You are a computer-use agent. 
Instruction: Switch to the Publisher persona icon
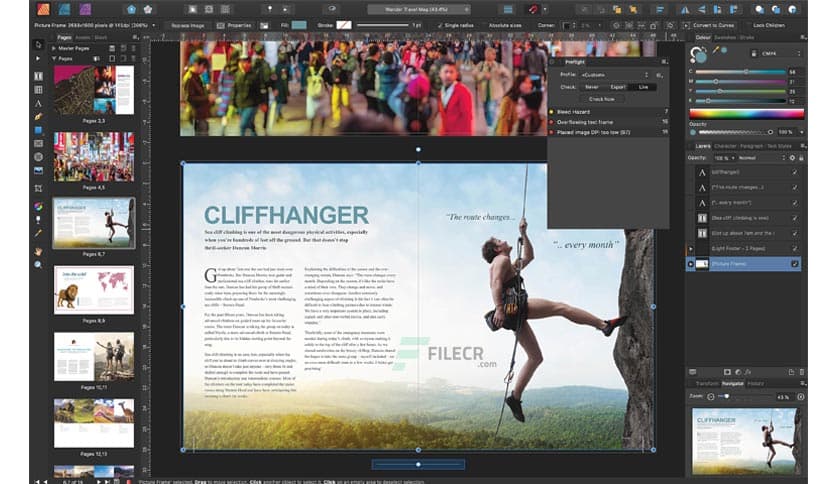click(x=43, y=9)
